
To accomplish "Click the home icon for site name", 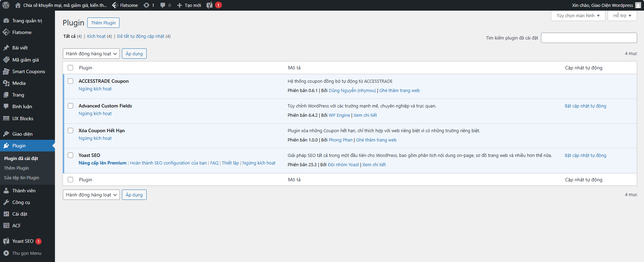I will (18, 5).
